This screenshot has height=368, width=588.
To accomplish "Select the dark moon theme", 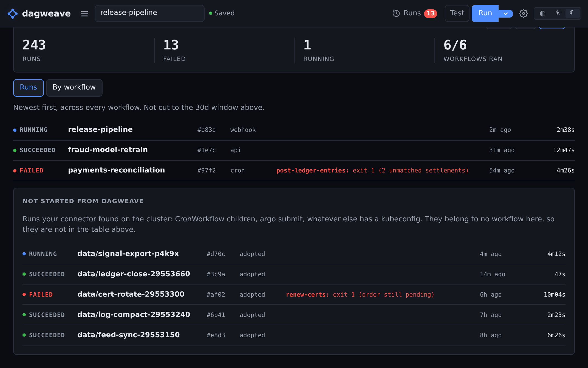I will click(x=573, y=13).
